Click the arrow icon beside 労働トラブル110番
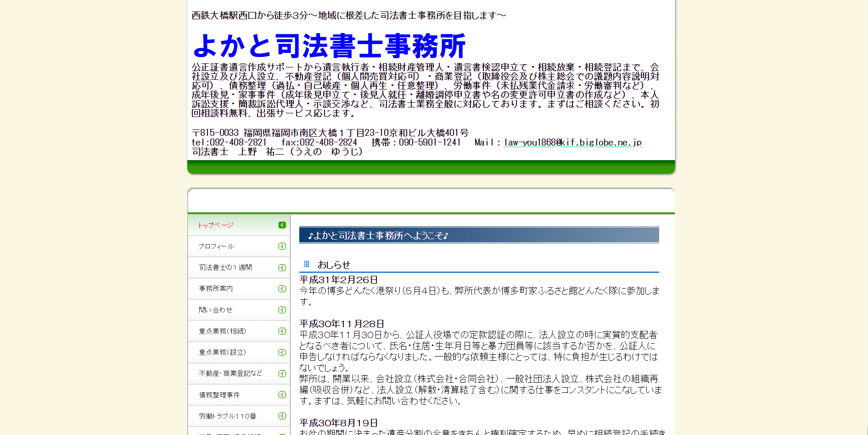The height and width of the screenshot is (435, 868). (x=282, y=416)
